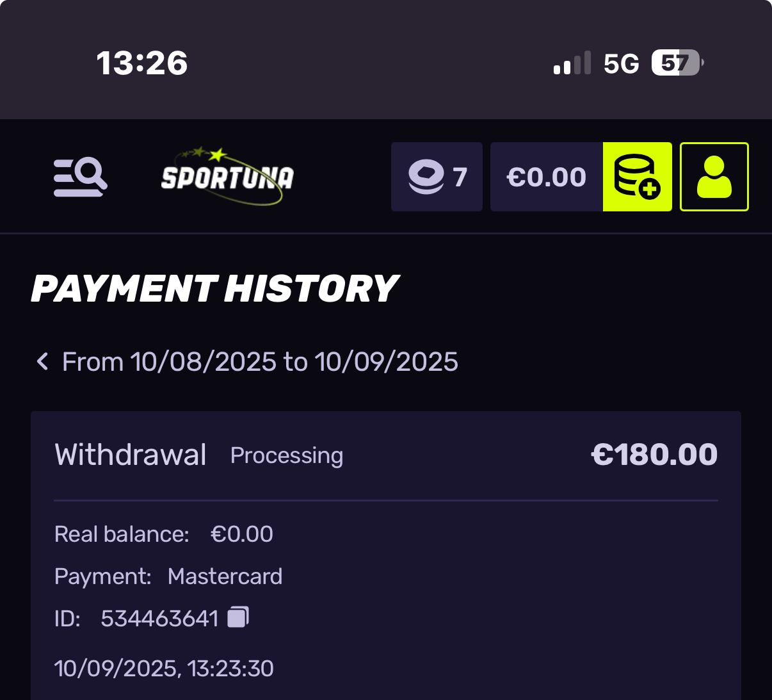Copy the transaction ID 534463641
Image resolution: width=772 pixels, height=700 pixels.
(238, 617)
